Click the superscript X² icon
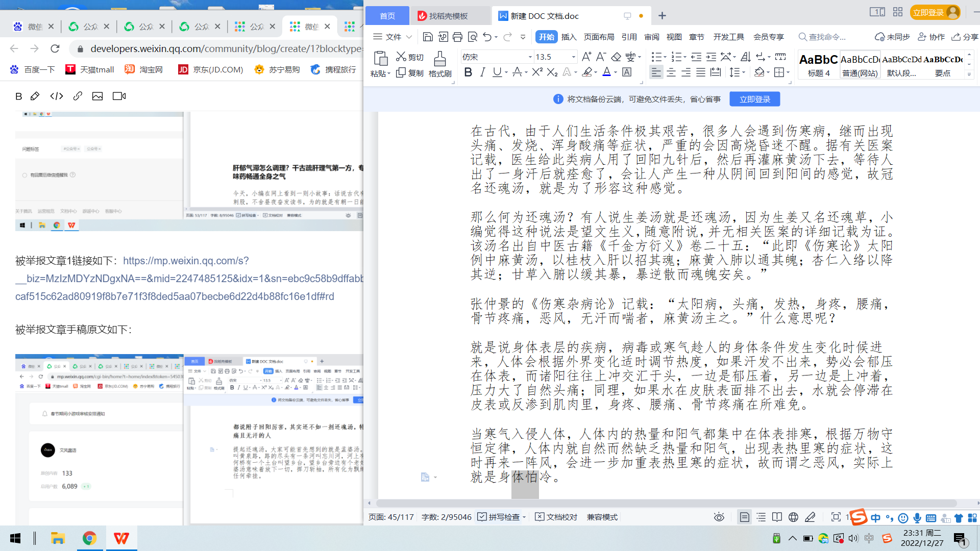980x551 pixels. tap(537, 72)
